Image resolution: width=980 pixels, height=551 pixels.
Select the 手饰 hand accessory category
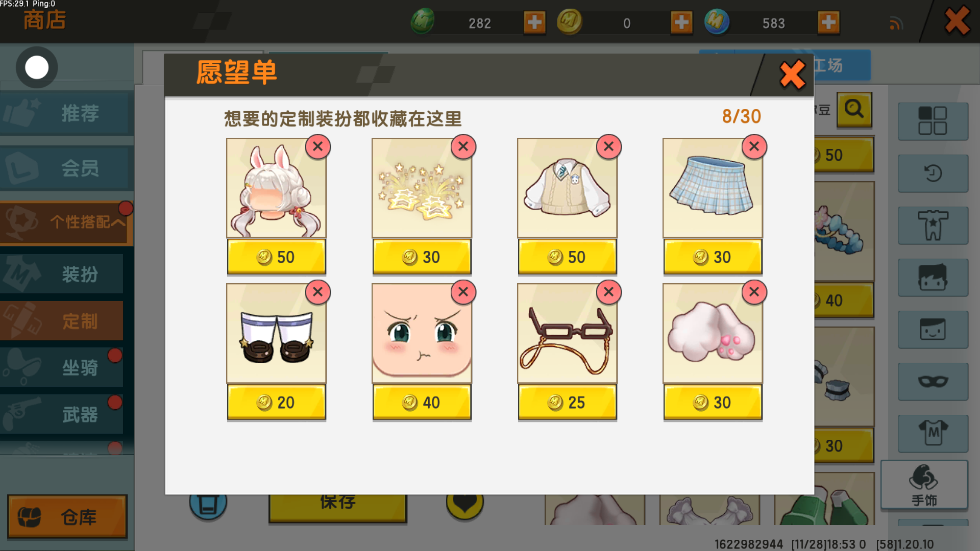(924, 485)
